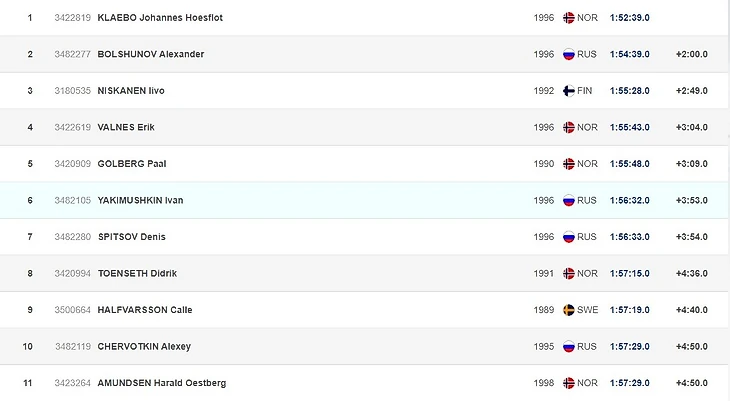Click rank number 11 in last row

coord(30,383)
